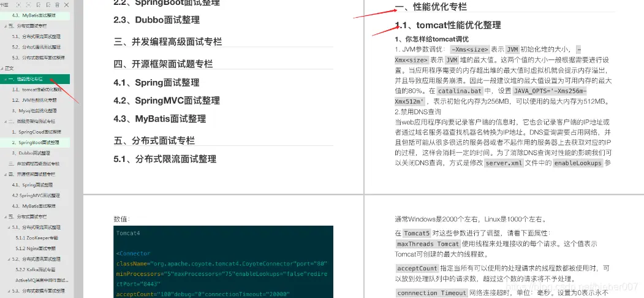Collapse the 四、开源框架面试题专栏 bookmark triangle

(x=5, y=175)
